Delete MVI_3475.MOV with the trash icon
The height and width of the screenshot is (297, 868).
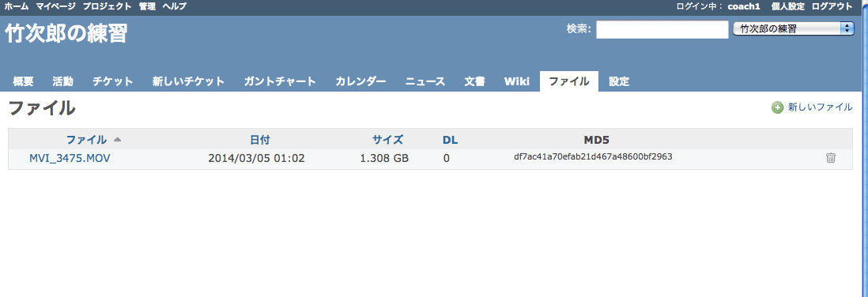tap(830, 158)
